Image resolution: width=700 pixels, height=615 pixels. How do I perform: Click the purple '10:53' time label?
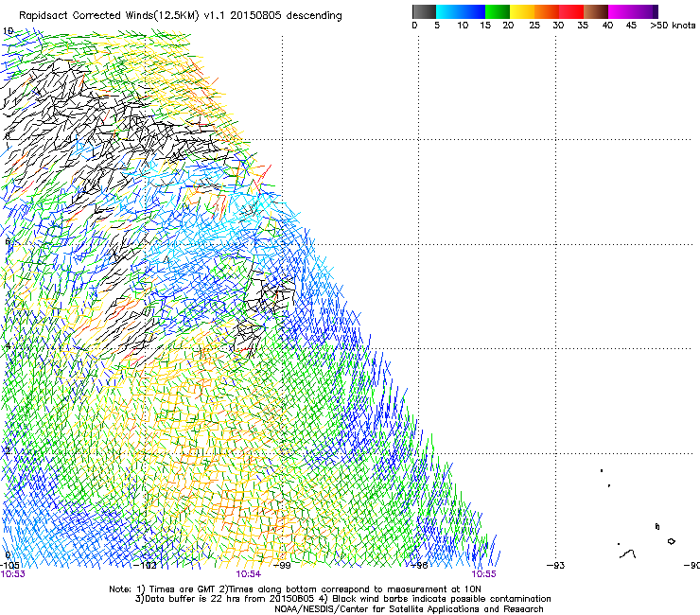(x=13, y=574)
